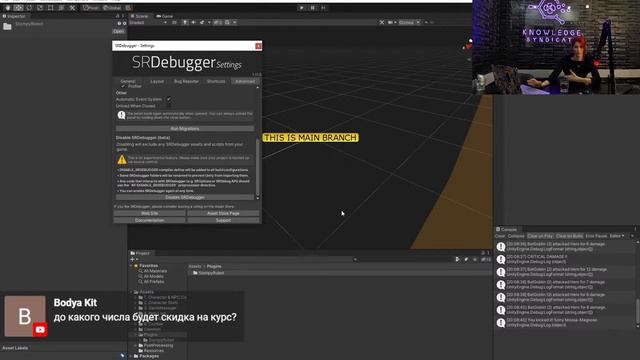640x360 pixels.
Task: Expand the Packages tree group
Action: click(x=131, y=356)
